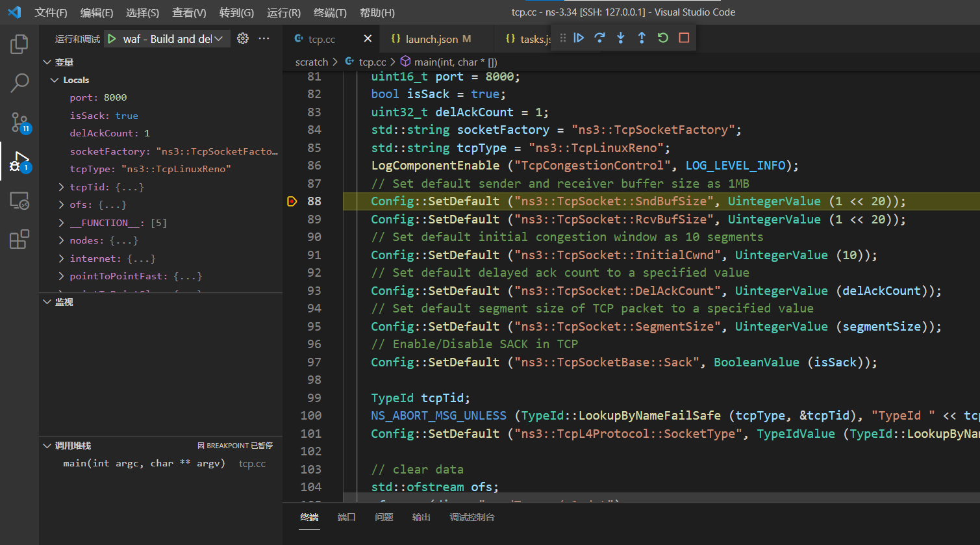The width and height of the screenshot is (980, 545).
Task: Select the 输出 panel tab
Action: pyautogui.click(x=421, y=517)
